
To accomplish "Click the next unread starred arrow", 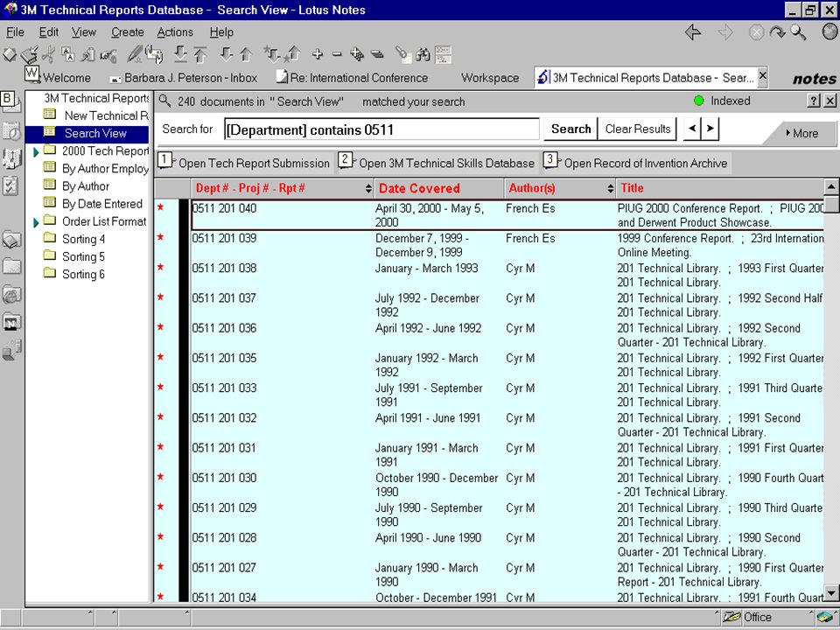I will tap(271, 54).
